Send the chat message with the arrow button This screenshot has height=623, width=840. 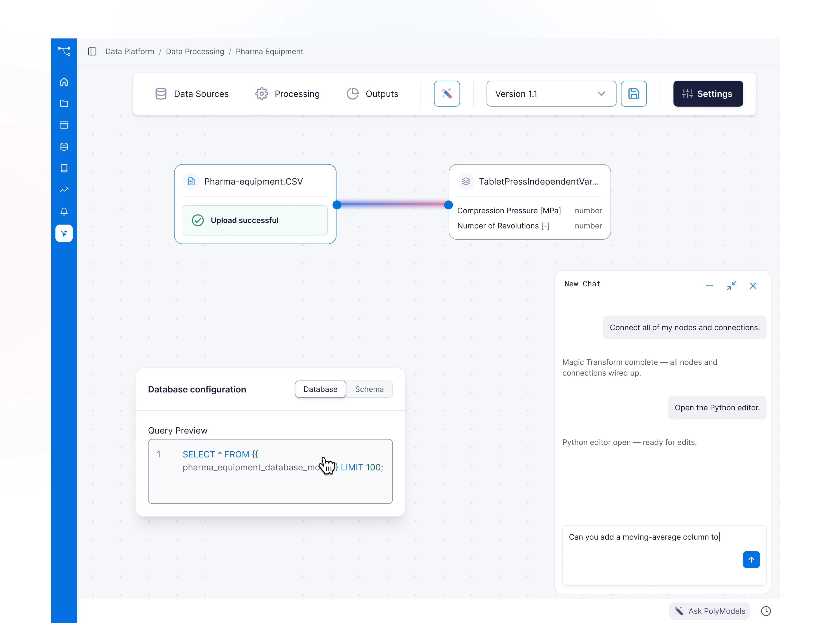751,560
